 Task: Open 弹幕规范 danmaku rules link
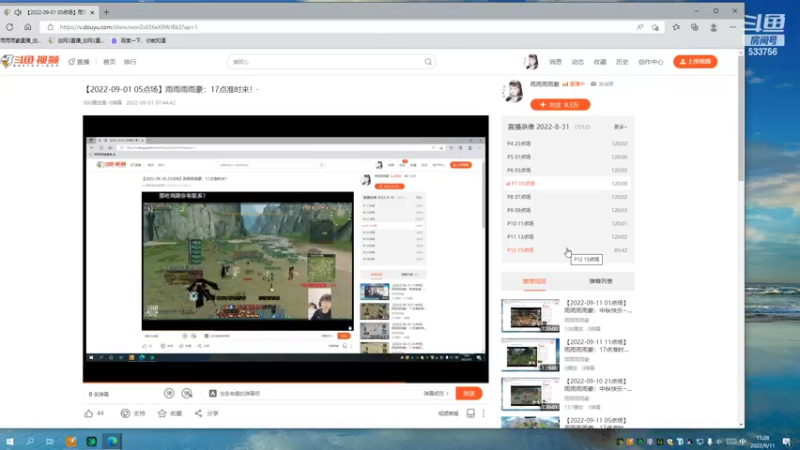tap(436, 393)
